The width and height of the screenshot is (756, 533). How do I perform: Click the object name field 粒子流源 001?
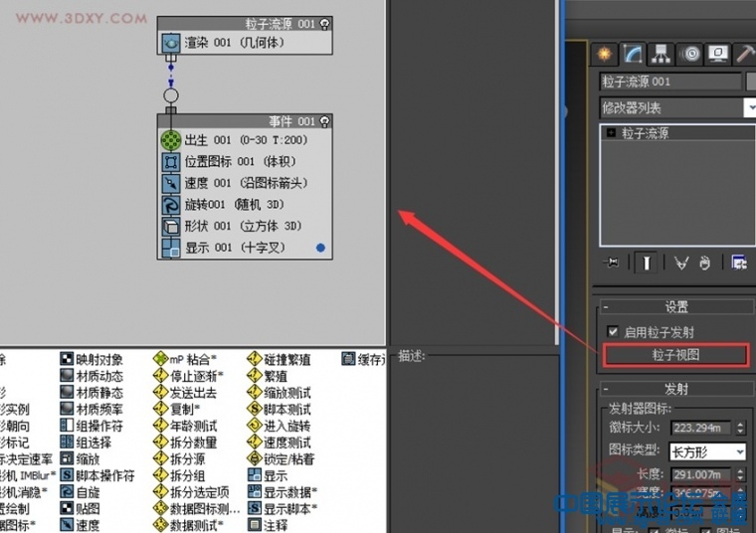670,82
